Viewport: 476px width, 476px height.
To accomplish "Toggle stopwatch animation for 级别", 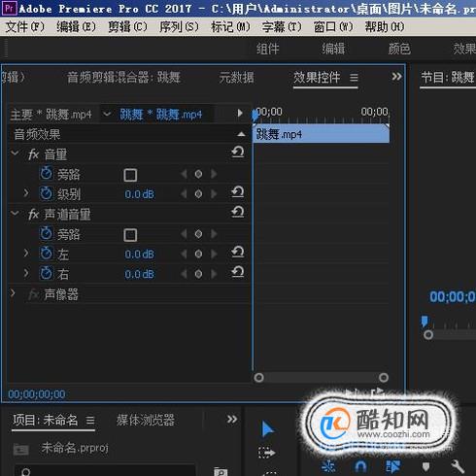I will point(46,193).
